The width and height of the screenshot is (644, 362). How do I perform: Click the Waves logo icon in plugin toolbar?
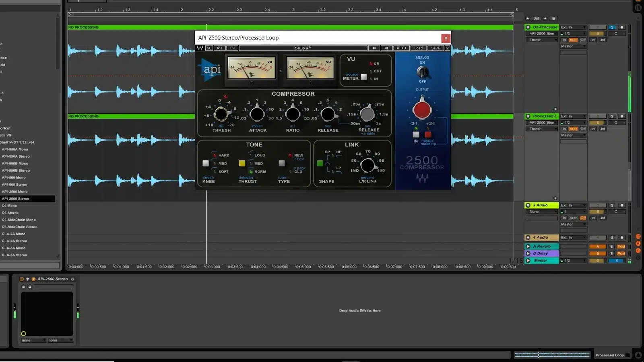point(200,48)
